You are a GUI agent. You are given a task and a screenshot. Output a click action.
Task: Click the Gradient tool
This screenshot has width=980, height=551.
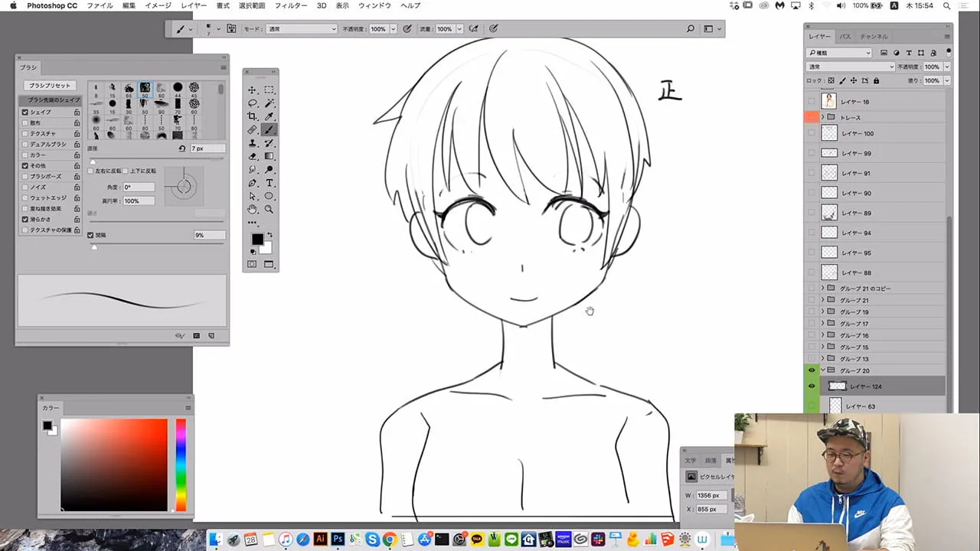click(x=269, y=156)
